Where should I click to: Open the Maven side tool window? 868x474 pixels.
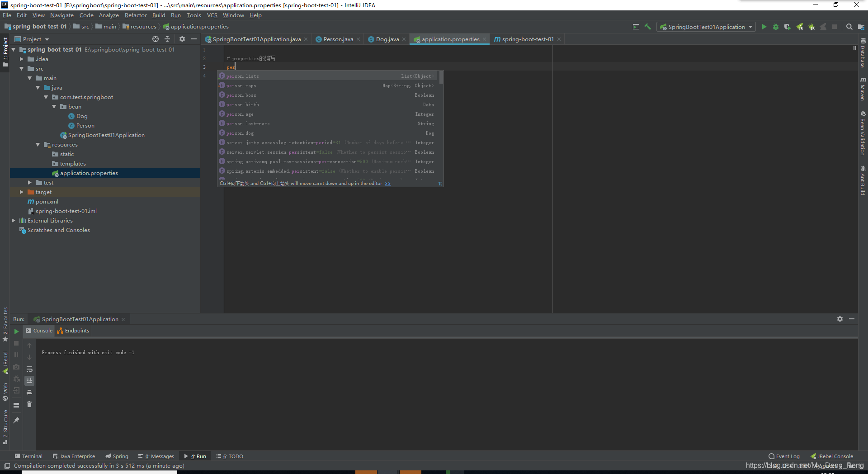click(x=863, y=89)
